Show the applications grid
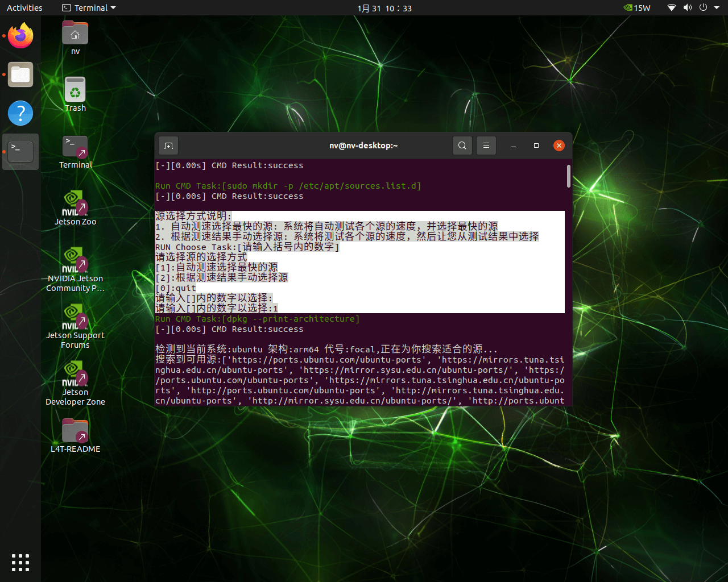The image size is (728, 582). (20, 562)
